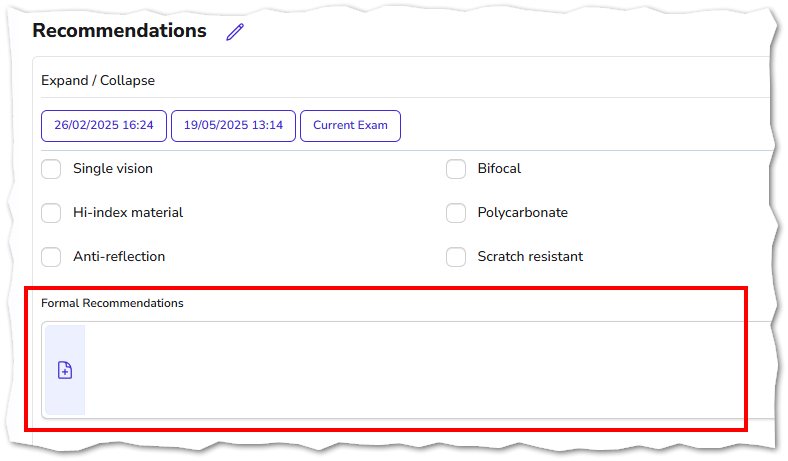The height and width of the screenshot is (461, 788).
Task: Click the Bifocal label text
Action: click(499, 168)
